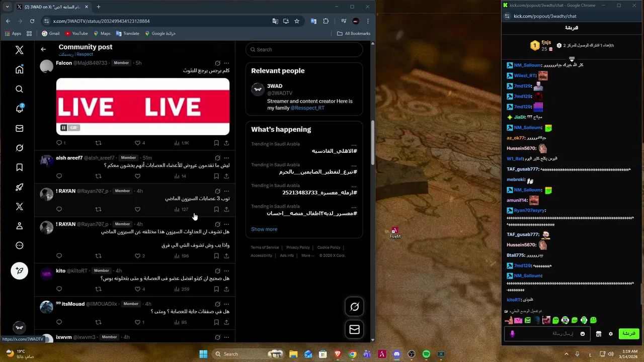
Task: Open the Explore magnifier in X sidebar
Action: coord(19,89)
